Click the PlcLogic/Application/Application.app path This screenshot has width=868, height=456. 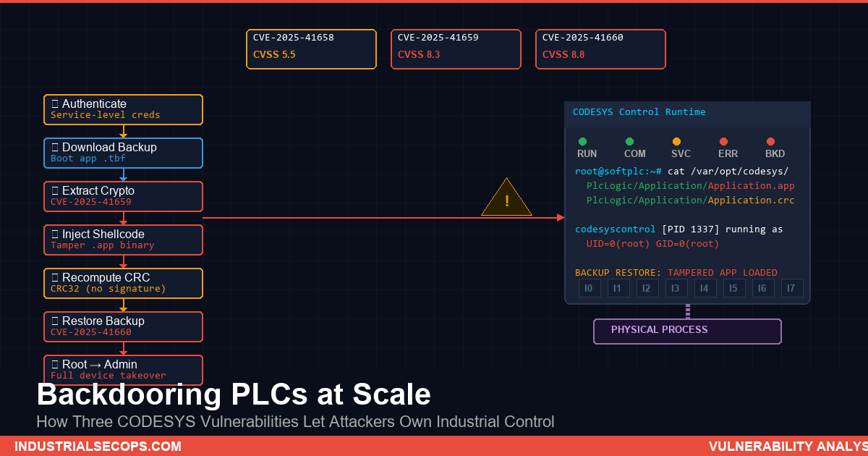[x=690, y=186]
